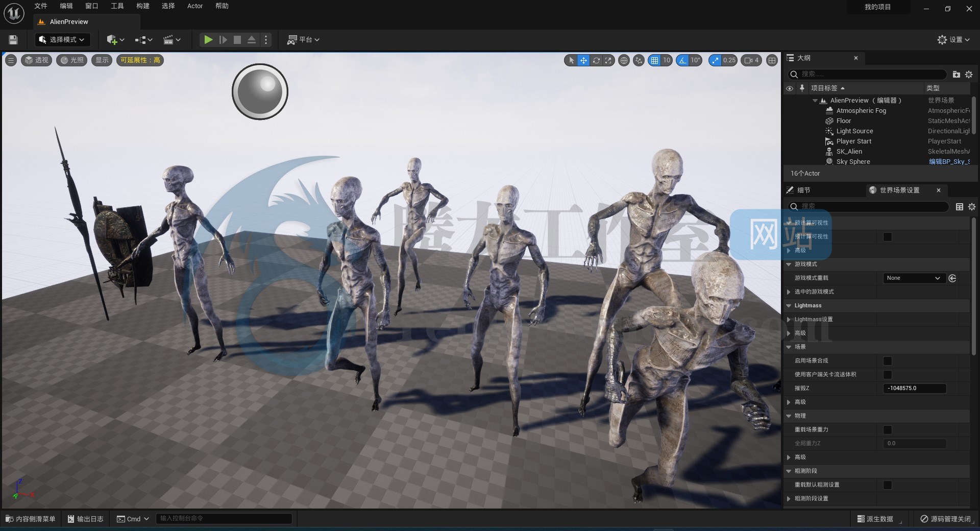Image resolution: width=980 pixels, height=531 pixels.
Task: Open the 显示 show flags menu
Action: [102, 60]
